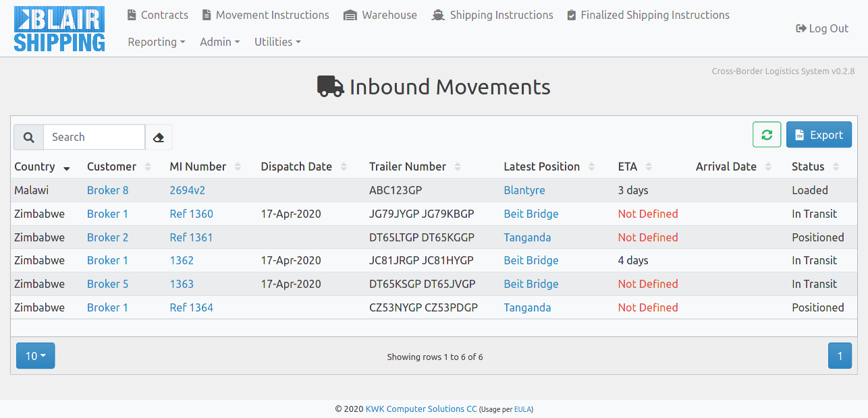Expand the Reporting dropdown menu

157,42
